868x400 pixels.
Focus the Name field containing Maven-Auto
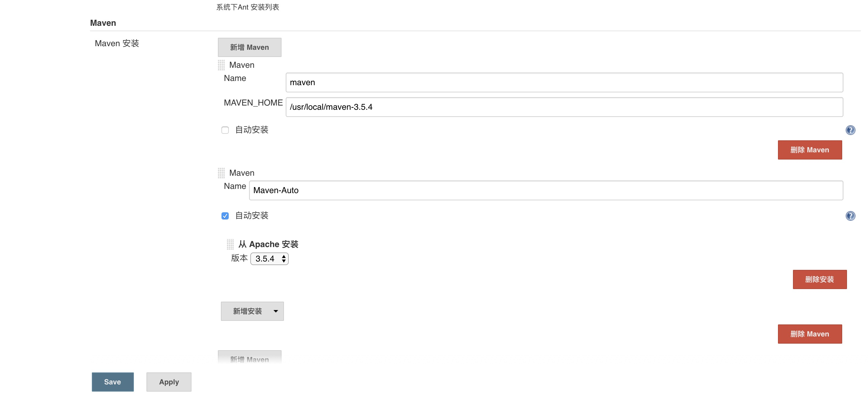pos(546,190)
